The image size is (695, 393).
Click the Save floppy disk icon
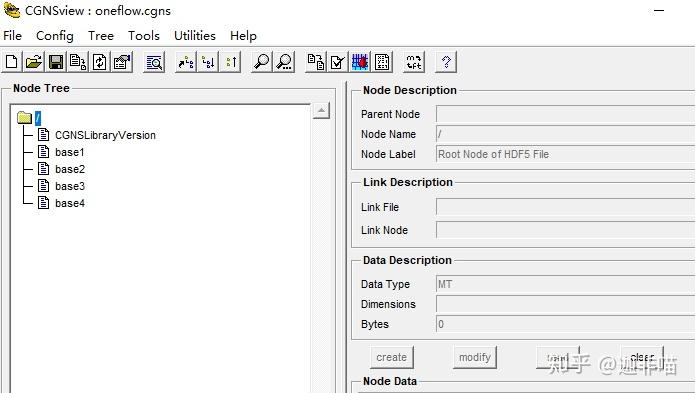pyautogui.click(x=56, y=62)
